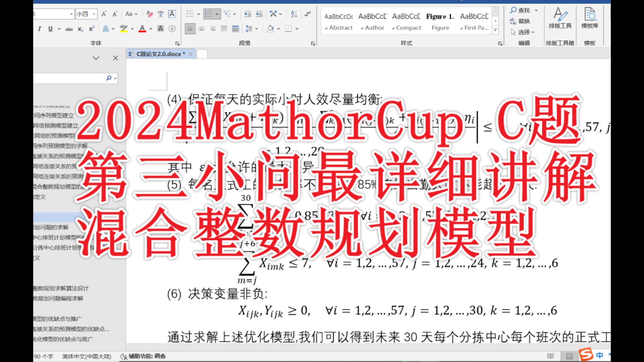This screenshot has width=644, height=362.
Task: Apply text effects outlined A
Action: [x=106, y=29]
